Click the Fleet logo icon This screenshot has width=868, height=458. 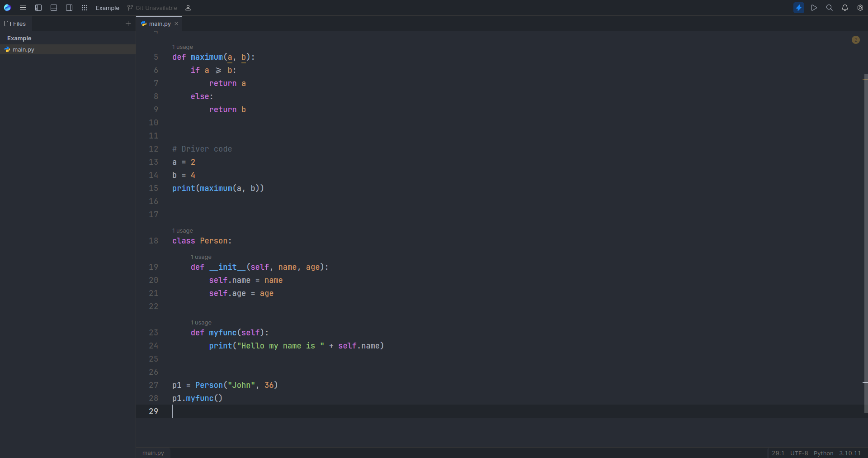[7, 8]
